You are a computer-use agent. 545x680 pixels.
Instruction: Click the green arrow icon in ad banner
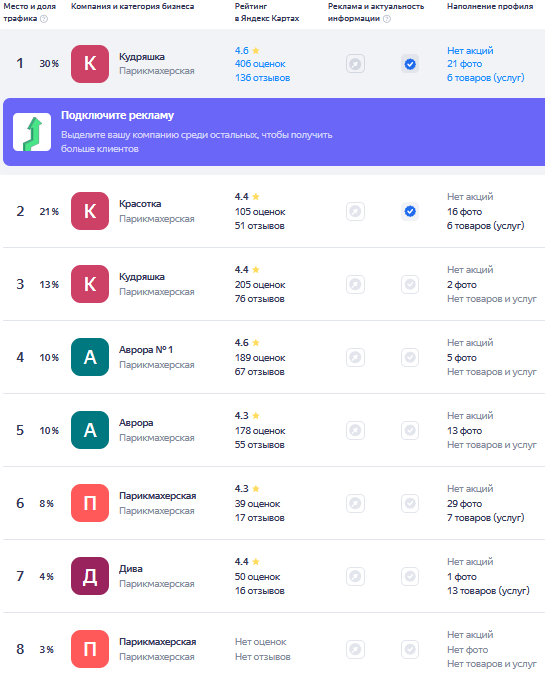[x=32, y=132]
